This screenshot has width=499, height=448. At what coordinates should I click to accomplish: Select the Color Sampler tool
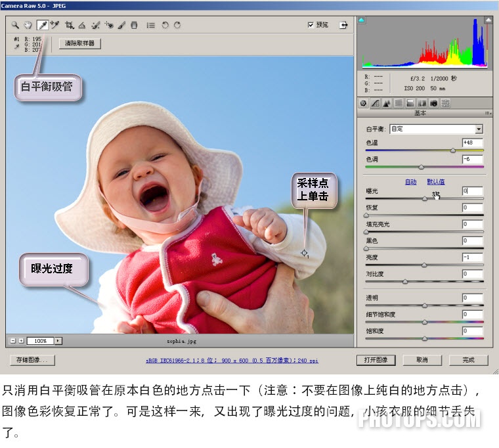pyautogui.click(x=55, y=25)
